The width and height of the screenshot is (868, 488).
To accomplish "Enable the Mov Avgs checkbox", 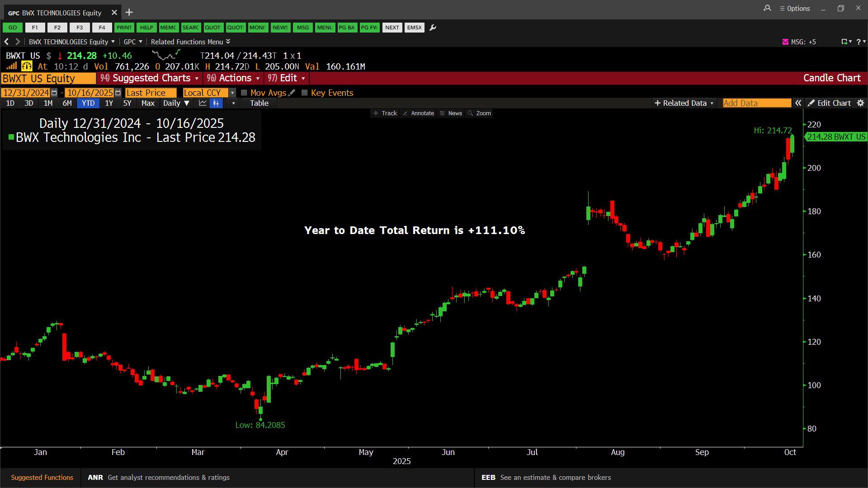I will click(x=244, y=93).
